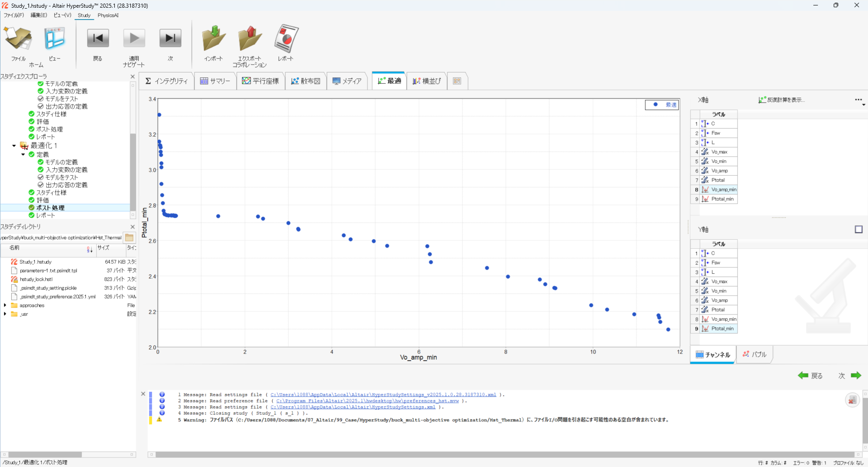Screen dimensions: 868x467
Task: Click the clear messages icon in log panel
Action: pyautogui.click(x=852, y=400)
